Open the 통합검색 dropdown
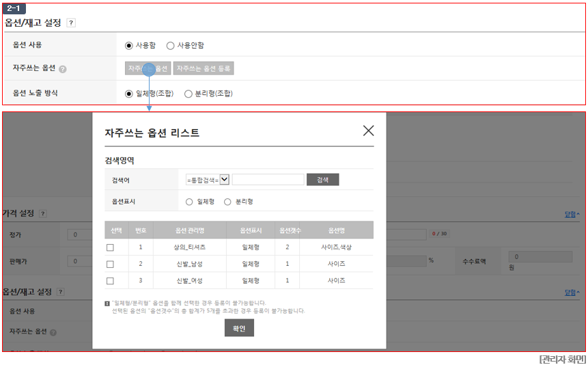The width and height of the screenshot is (588, 365). (x=208, y=180)
